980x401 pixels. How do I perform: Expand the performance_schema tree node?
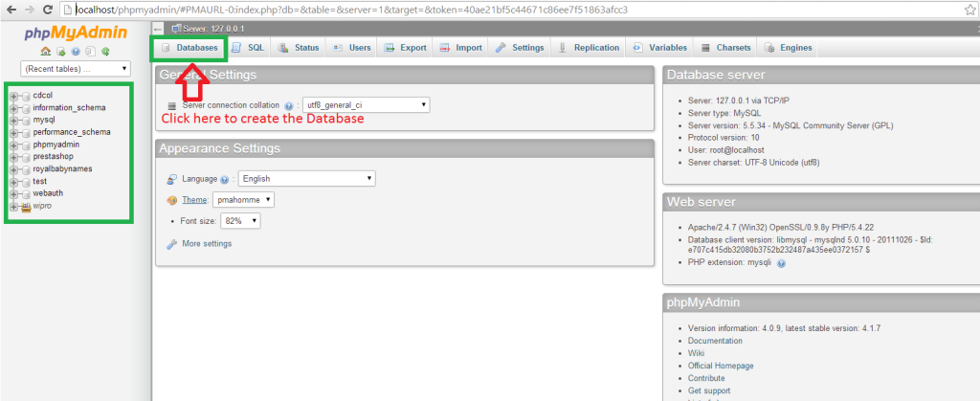(x=13, y=132)
